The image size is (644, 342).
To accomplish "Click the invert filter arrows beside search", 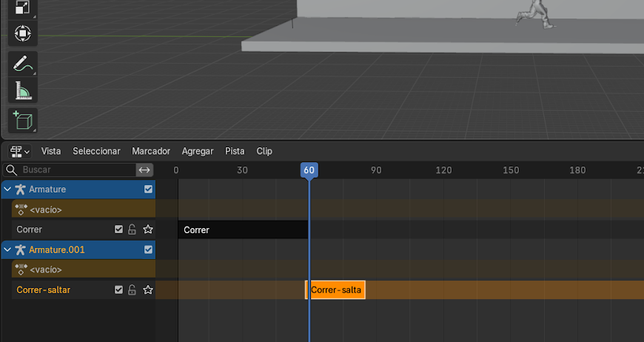I will click(x=144, y=170).
